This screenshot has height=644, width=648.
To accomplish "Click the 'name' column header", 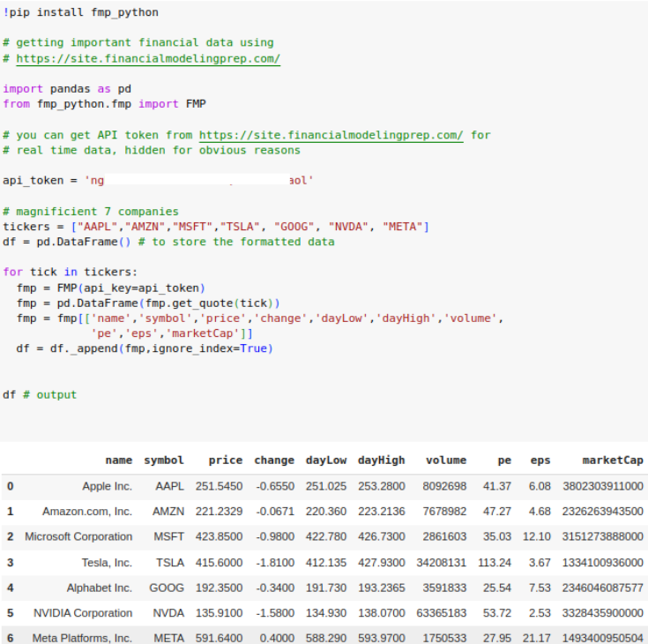I will 119,460.
